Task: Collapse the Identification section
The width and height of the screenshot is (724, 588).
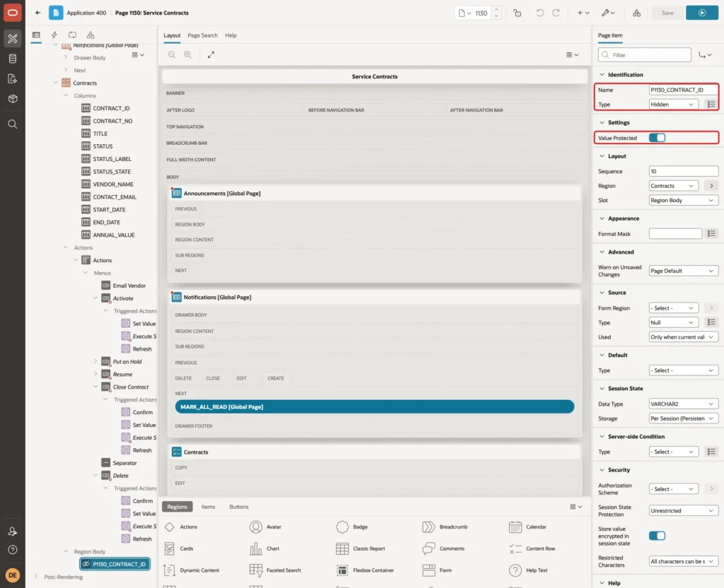Action: [x=602, y=75]
